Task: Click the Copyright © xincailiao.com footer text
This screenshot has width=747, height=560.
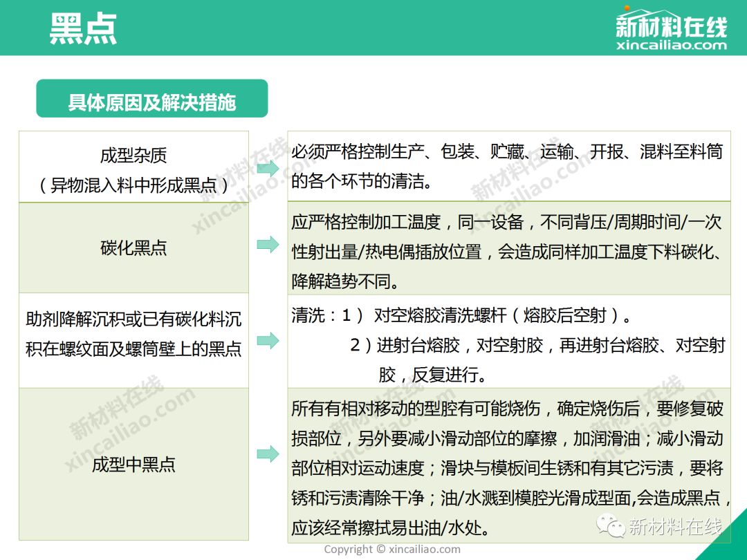Action: 391,550
